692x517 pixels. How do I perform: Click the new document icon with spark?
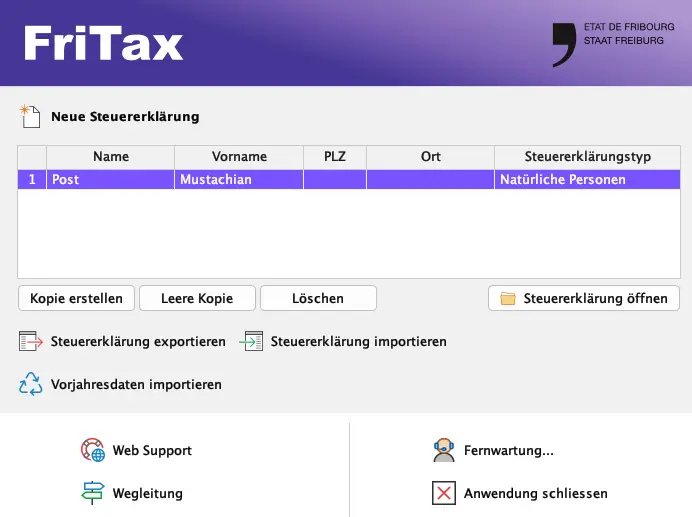[x=30, y=116]
